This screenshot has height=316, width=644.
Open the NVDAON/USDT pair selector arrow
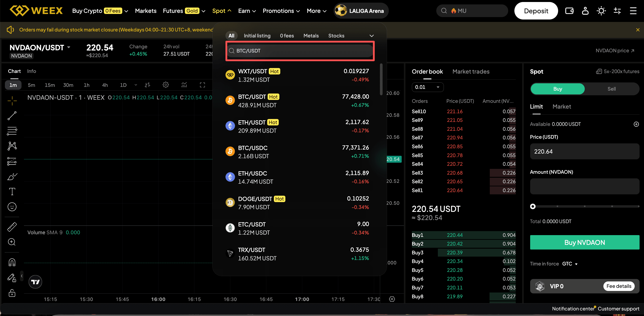pyautogui.click(x=69, y=47)
